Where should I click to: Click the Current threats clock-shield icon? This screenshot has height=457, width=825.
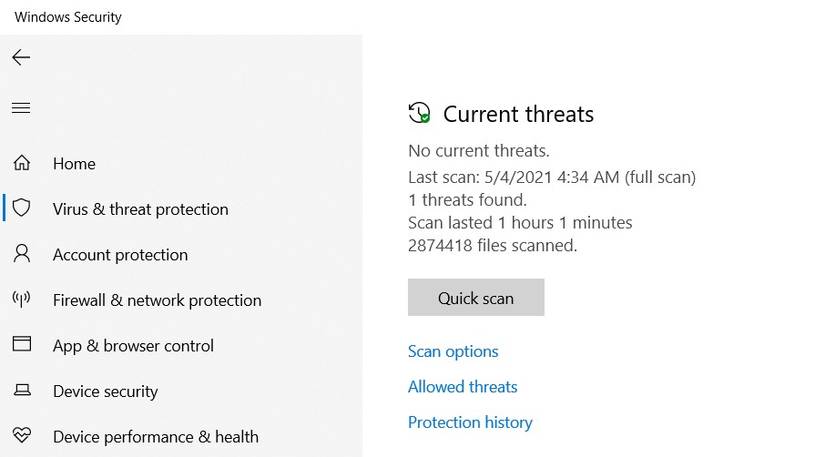(x=420, y=114)
